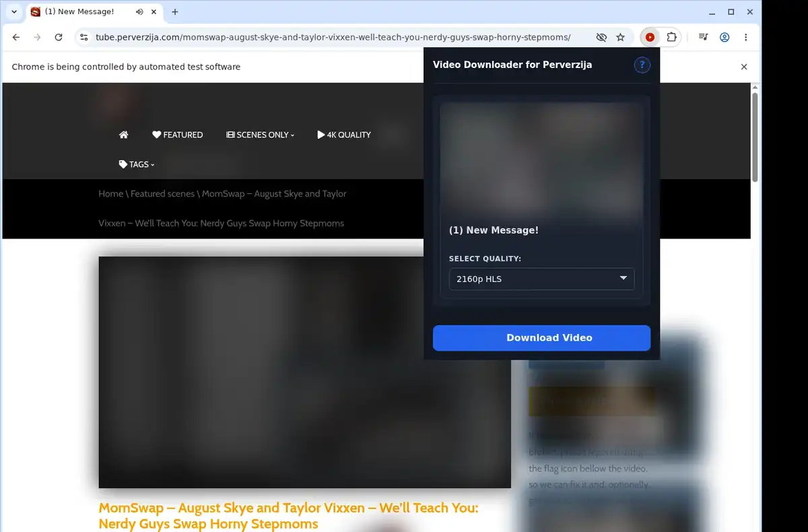Reload the page with refresh icon
This screenshot has height=532, width=808.
click(59, 38)
